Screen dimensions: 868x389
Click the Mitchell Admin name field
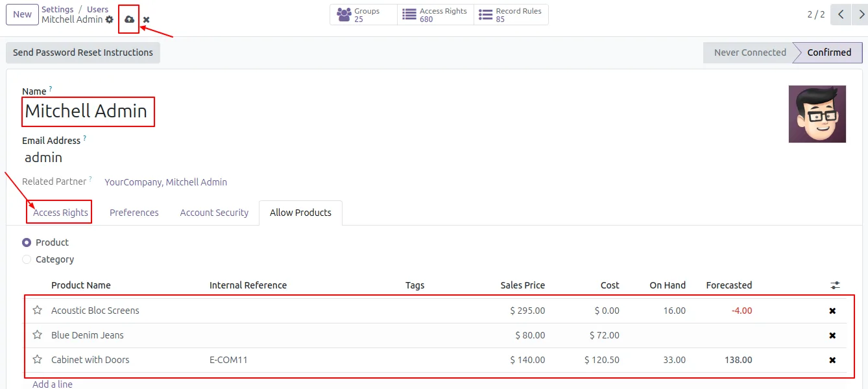pyautogui.click(x=86, y=112)
